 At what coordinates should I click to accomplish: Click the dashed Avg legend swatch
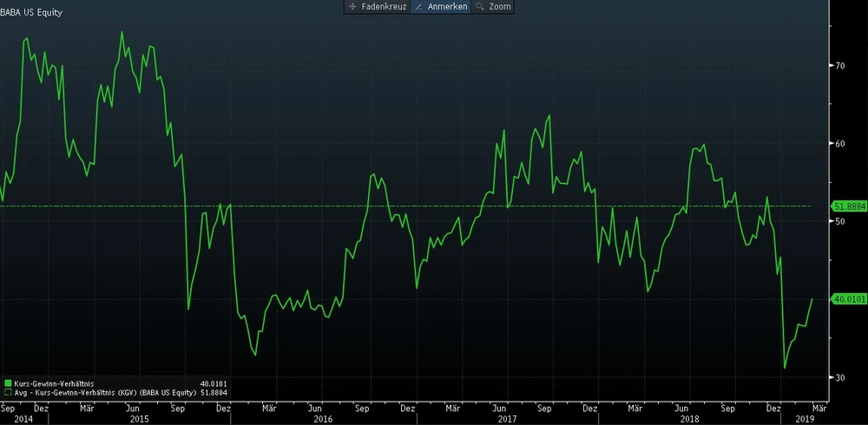pyautogui.click(x=8, y=392)
